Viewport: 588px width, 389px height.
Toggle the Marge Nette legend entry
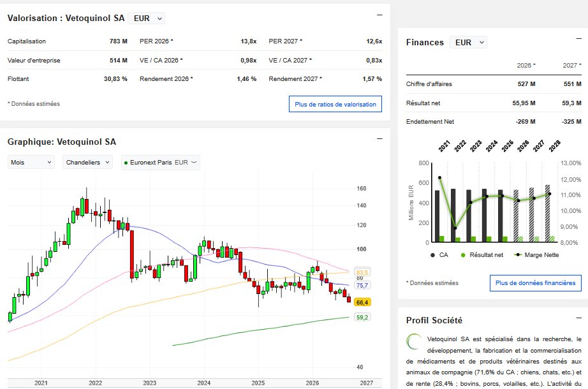pyautogui.click(x=536, y=255)
